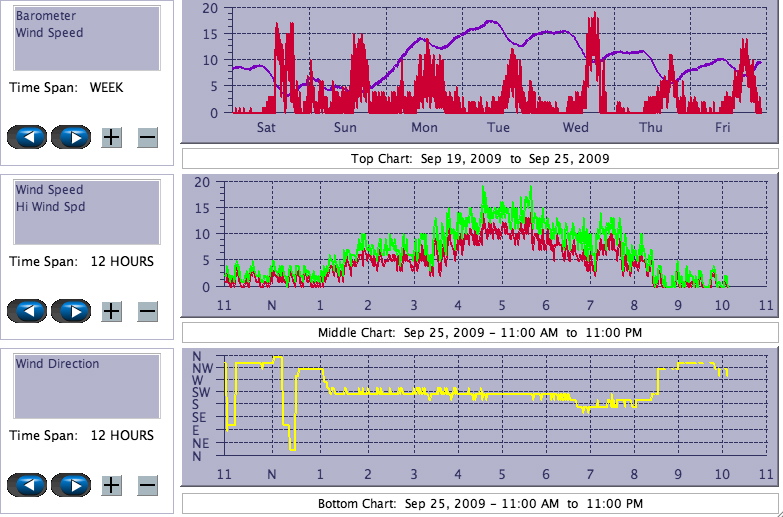Hit the minus button for Wind Direction chart
The height and width of the screenshot is (517, 783).
[147, 485]
